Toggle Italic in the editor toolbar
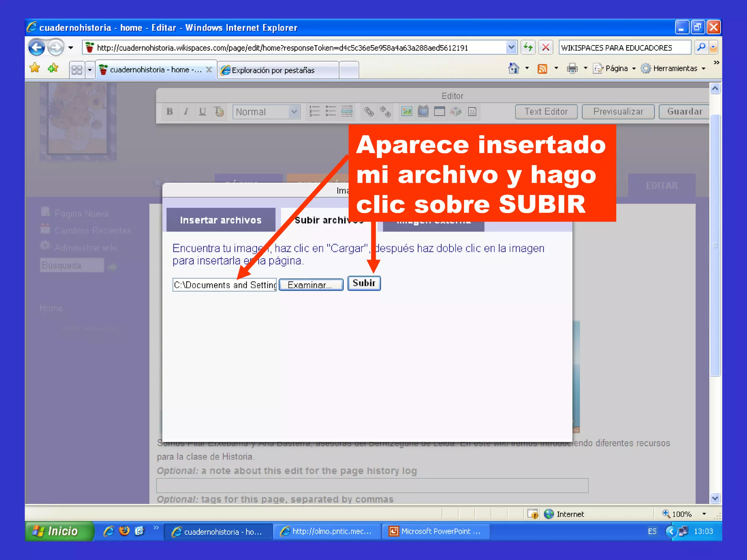The width and height of the screenshot is (747, 560). pyautogui.click(x=186, y=112)
